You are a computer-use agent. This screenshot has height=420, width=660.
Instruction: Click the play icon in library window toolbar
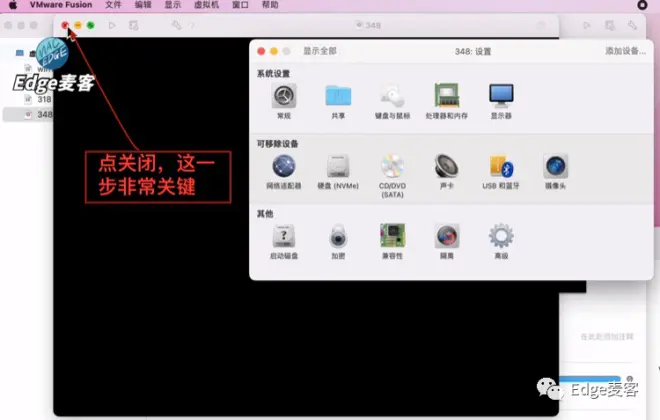tap(586, 25)
